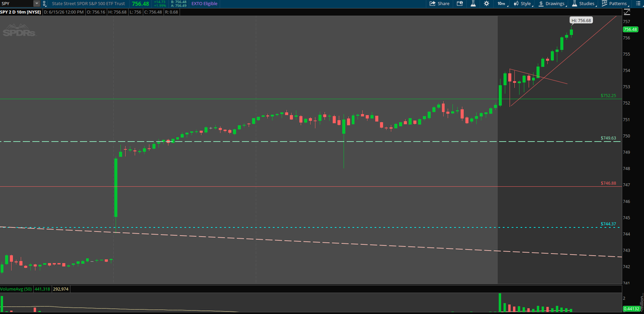Screen dimensions: 644x314
Task: Click the 742 price axis label
Action: tap(626, 266)
